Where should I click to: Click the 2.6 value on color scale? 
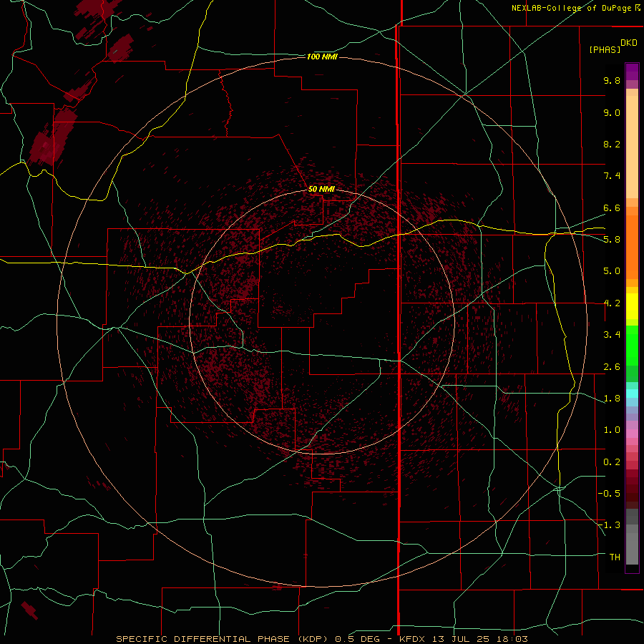click(x=612, y=367)
